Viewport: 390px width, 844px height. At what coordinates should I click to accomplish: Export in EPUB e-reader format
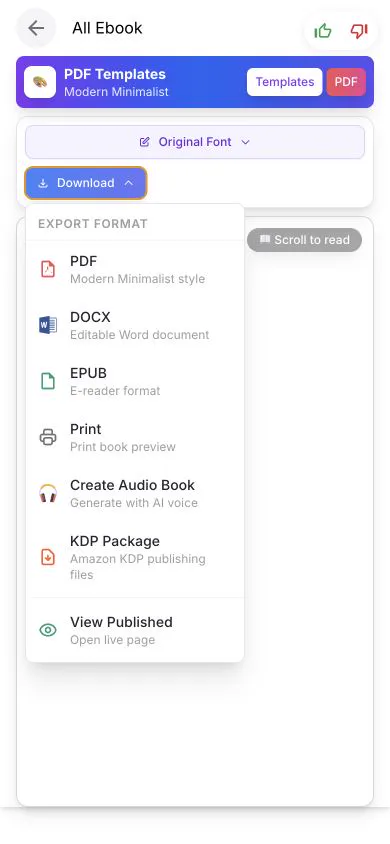135,382
